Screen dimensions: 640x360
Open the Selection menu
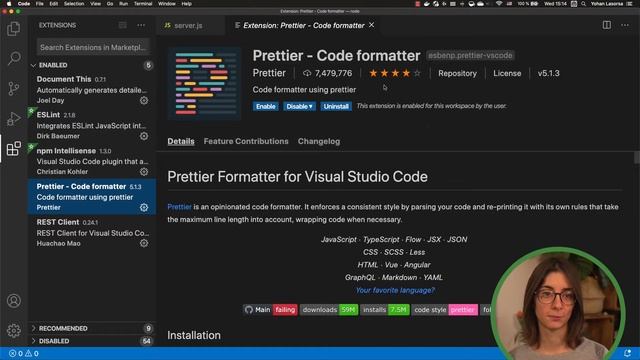[x=74, y=4]
